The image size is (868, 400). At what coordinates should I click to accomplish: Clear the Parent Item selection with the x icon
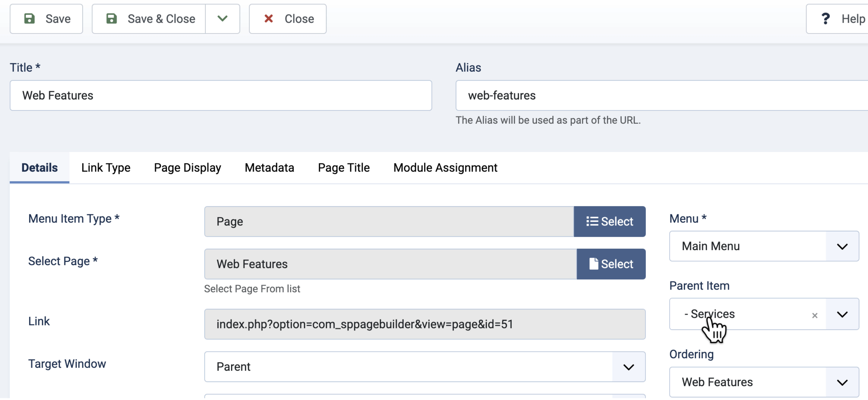coord(815,315)
